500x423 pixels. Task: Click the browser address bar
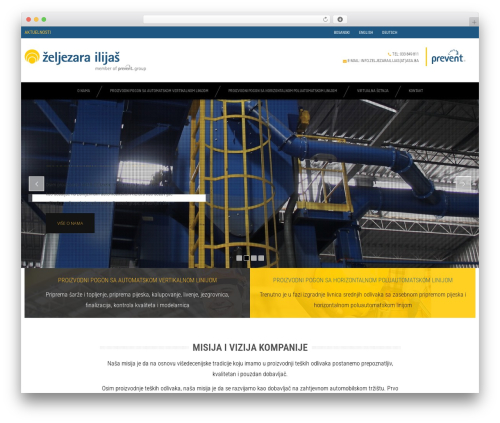tap(237, 19)
